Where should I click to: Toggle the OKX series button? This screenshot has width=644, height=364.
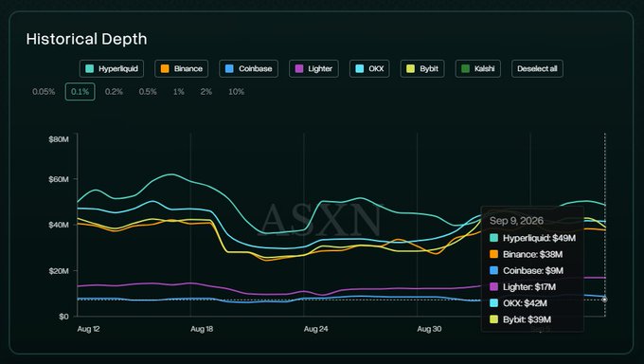[x=369, y=68]
